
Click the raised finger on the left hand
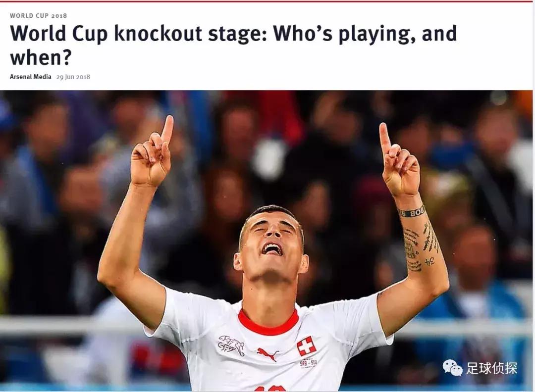(167, 131)
